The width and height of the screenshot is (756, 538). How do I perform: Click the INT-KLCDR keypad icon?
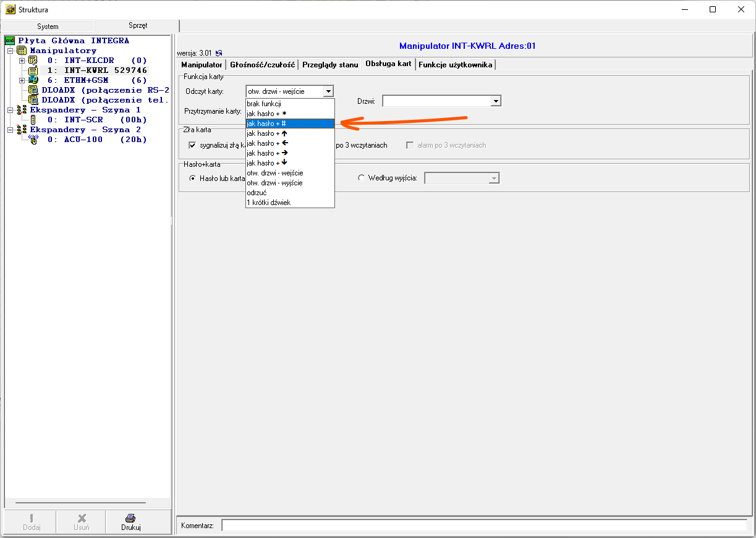coord(33,61)
